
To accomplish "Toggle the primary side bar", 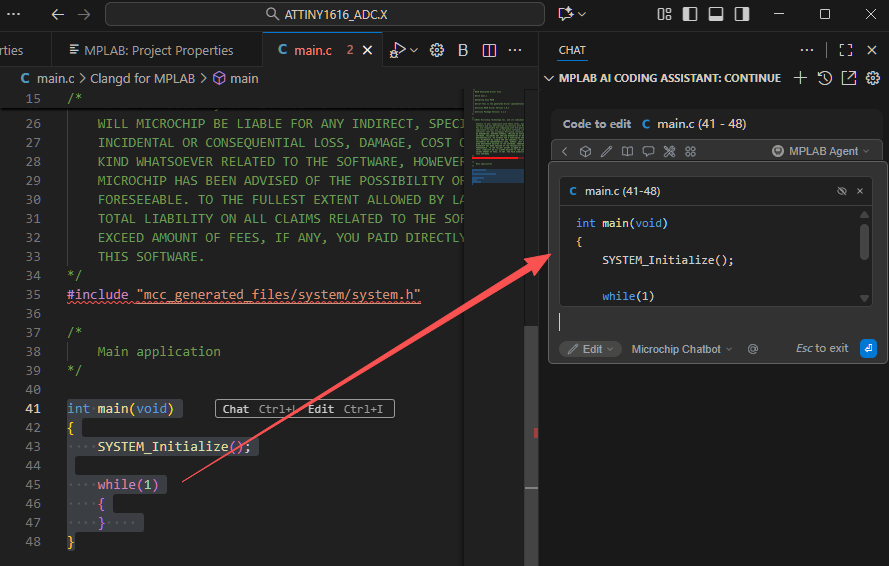I will pyautogui.click(x=690, y=14).
